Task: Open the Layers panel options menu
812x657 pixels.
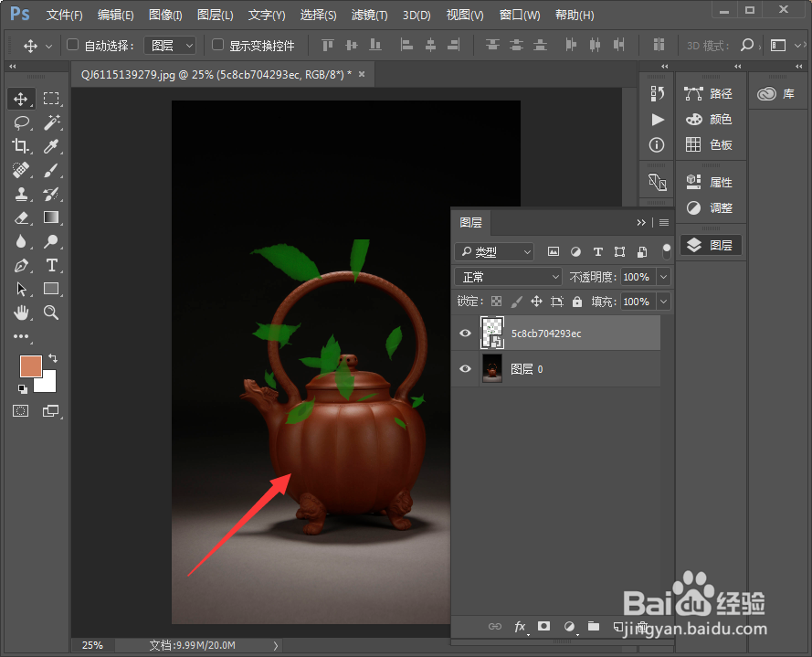Action: click(x=664, y=222)
